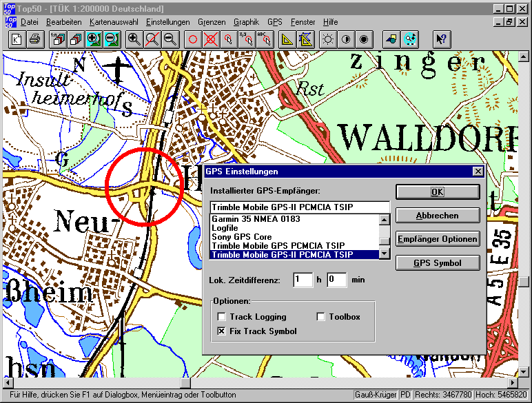
Task: Click the map's vertical scrollbar thumb
Action: (524, 282)
